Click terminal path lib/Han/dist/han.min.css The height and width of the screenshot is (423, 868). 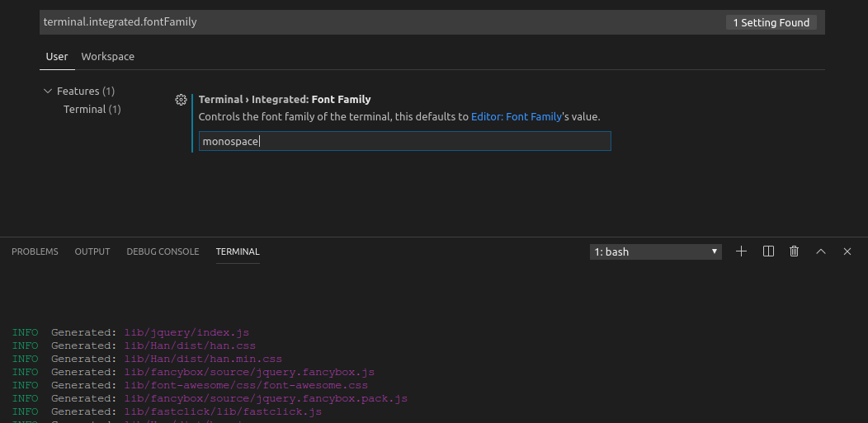click(x=203, y=359)
